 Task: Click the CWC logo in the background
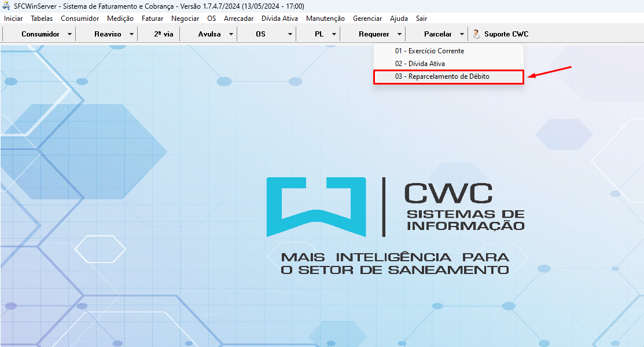395,207
